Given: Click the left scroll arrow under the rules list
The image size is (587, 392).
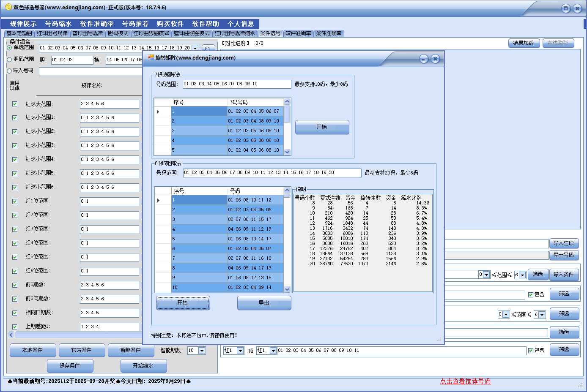Looking at the screenshot, I should click(x=11, y=335).
